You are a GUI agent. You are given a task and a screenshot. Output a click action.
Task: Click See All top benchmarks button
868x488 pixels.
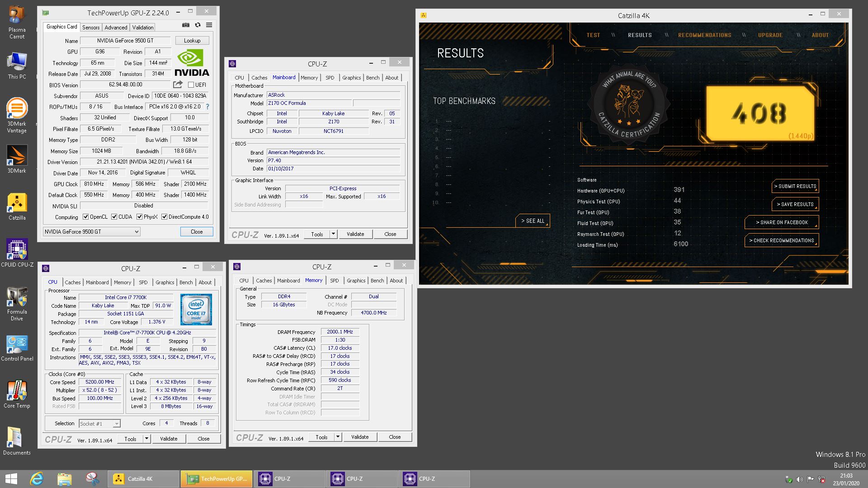[533, 221]
